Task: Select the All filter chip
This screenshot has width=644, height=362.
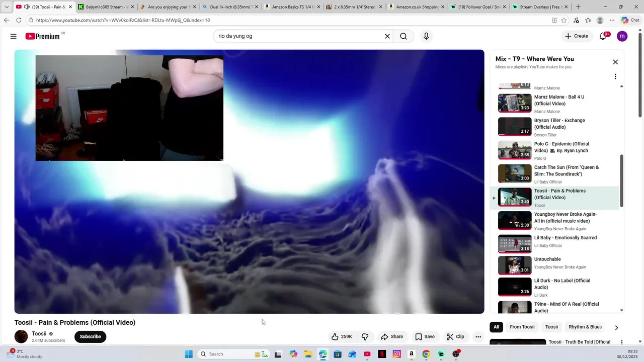Action: pos(496,327)
